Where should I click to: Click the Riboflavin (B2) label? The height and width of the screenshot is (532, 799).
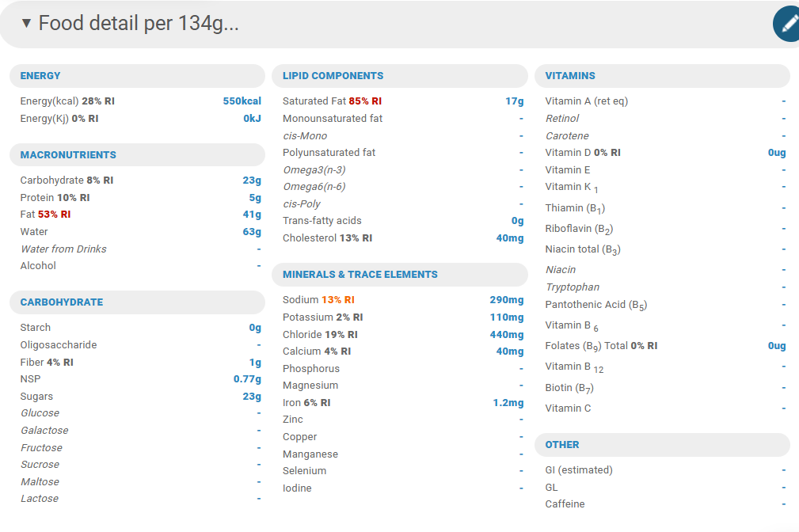click(x=580, y=230)
